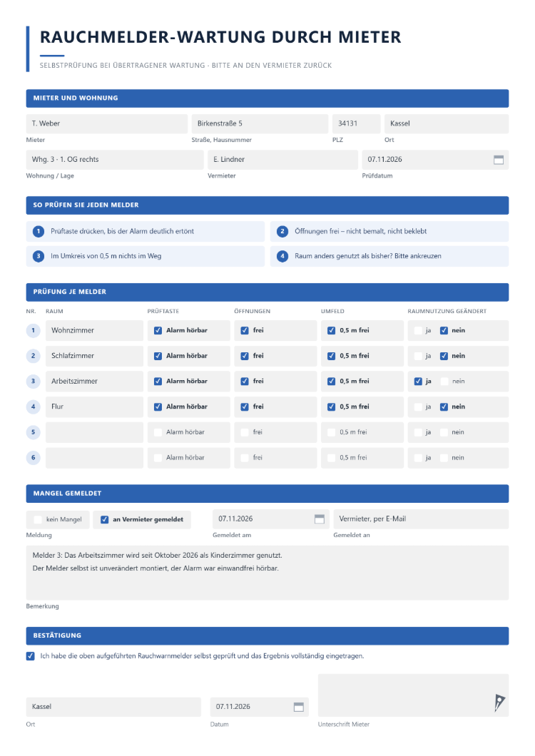Toggle 0,5 m frei for Schlafzimmer
Viewport: 535px width, 756px height.
pyautogui.click(x=332, y=356)
